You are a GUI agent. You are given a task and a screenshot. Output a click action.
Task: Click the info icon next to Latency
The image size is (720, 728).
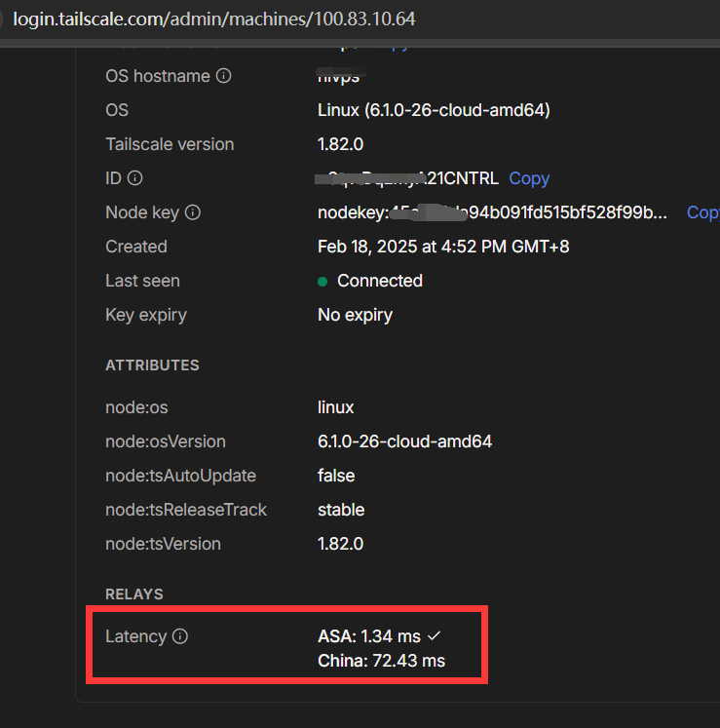(180, 636)
